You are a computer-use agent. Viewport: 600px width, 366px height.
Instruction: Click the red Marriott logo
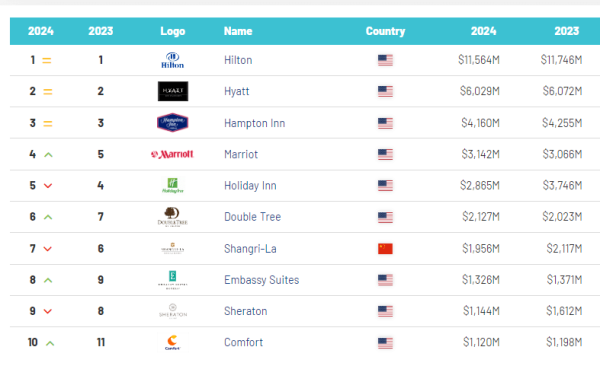coord(172,154)
